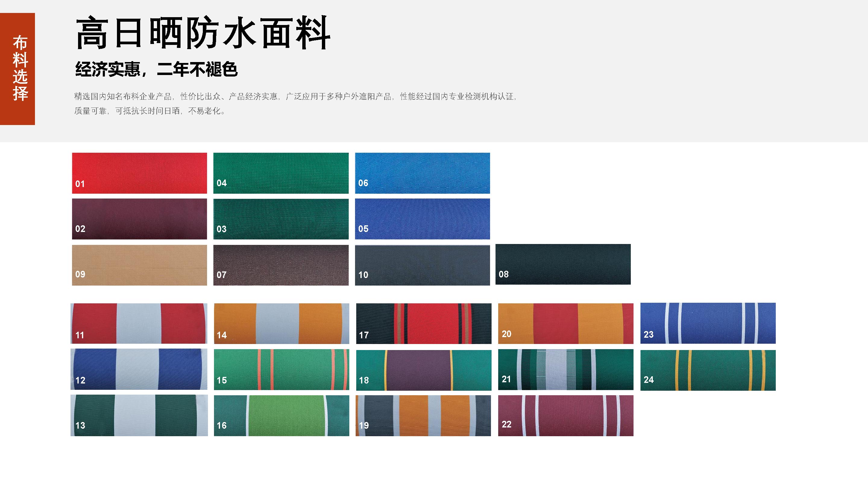Image resolution: width=868 pixels, height=488 pixels.
Task: Select teal and purple striped swatch 18
Action: pyautogui.click(x=423, y=370)
